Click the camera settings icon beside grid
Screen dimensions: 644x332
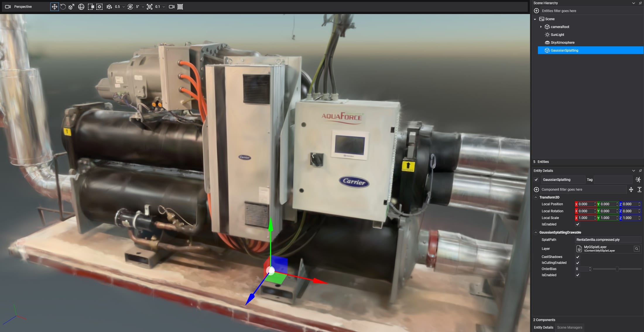click(172, 7)
